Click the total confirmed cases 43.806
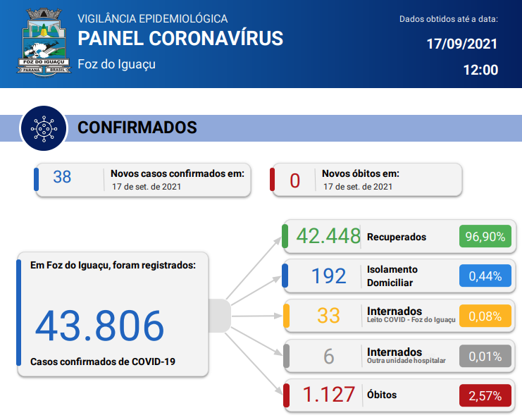 [x=99, y=326]
